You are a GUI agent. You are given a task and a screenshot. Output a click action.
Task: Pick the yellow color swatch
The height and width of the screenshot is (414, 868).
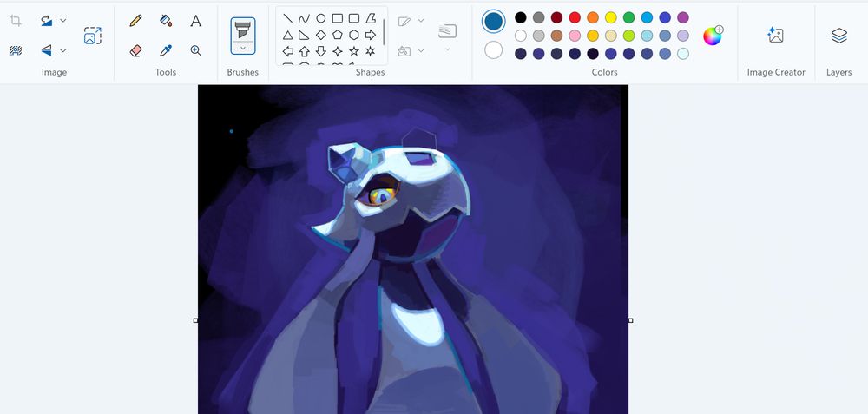(x=610, y=17)
